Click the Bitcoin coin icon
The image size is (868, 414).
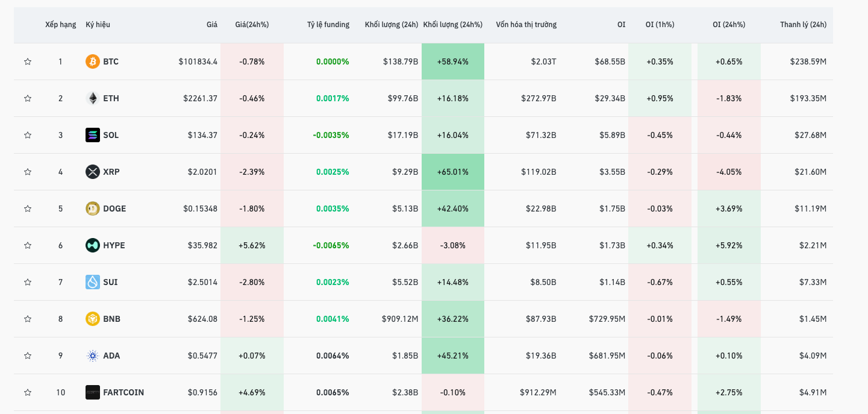tap(92, 61)
